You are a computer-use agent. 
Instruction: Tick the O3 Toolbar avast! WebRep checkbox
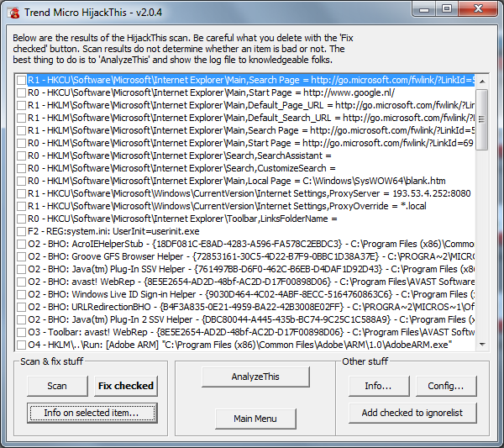pyautogui.click(x=22, y=332)
